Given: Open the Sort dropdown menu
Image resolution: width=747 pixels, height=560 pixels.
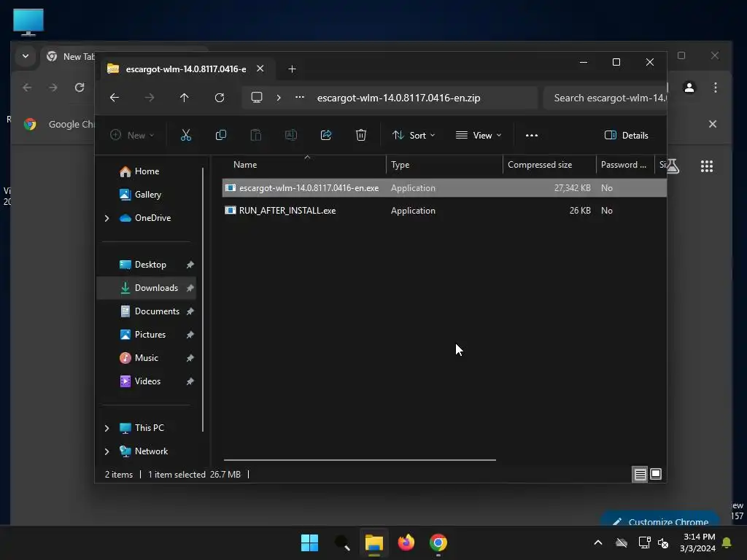Looking at the screenshot, I should coord(414,135).
